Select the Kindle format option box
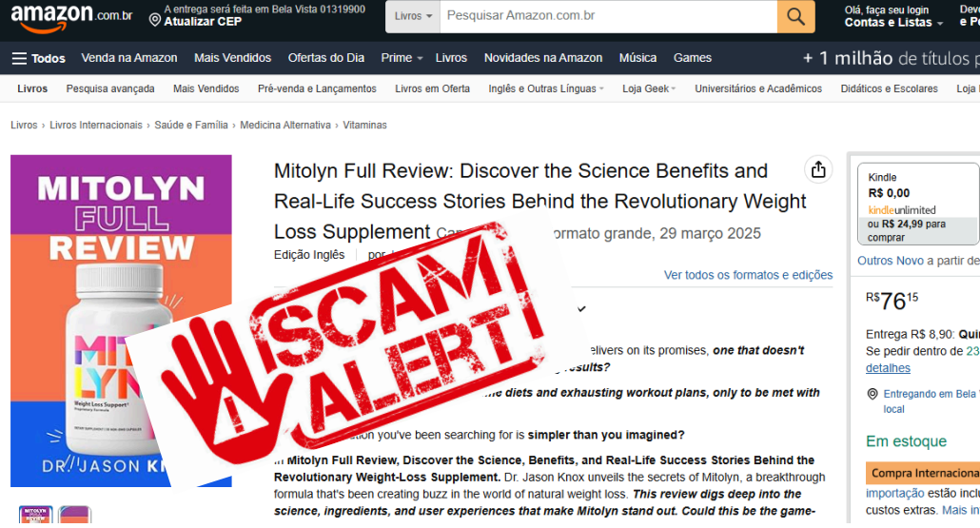The height and width of the screenshot is (528, 980). point(917,204)
